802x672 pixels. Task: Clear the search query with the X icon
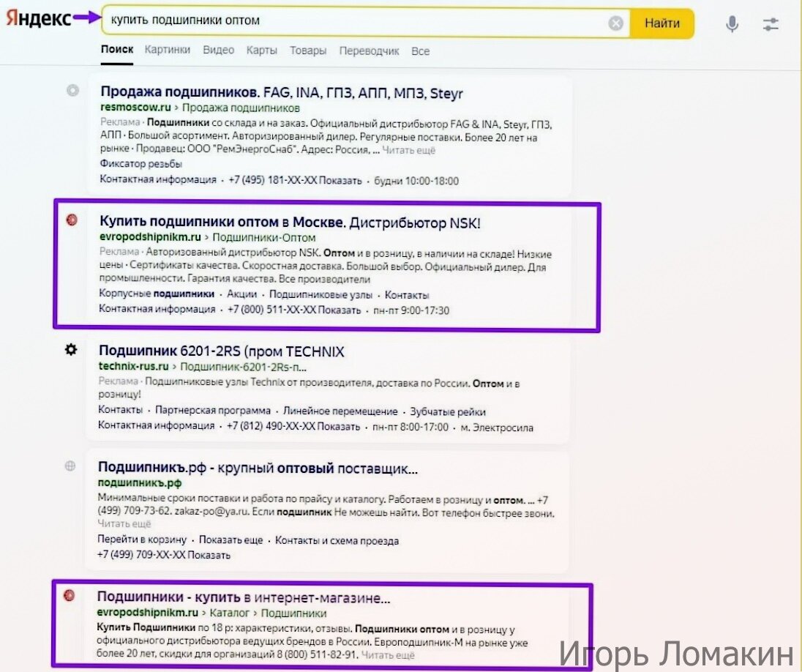coord(616,23)
